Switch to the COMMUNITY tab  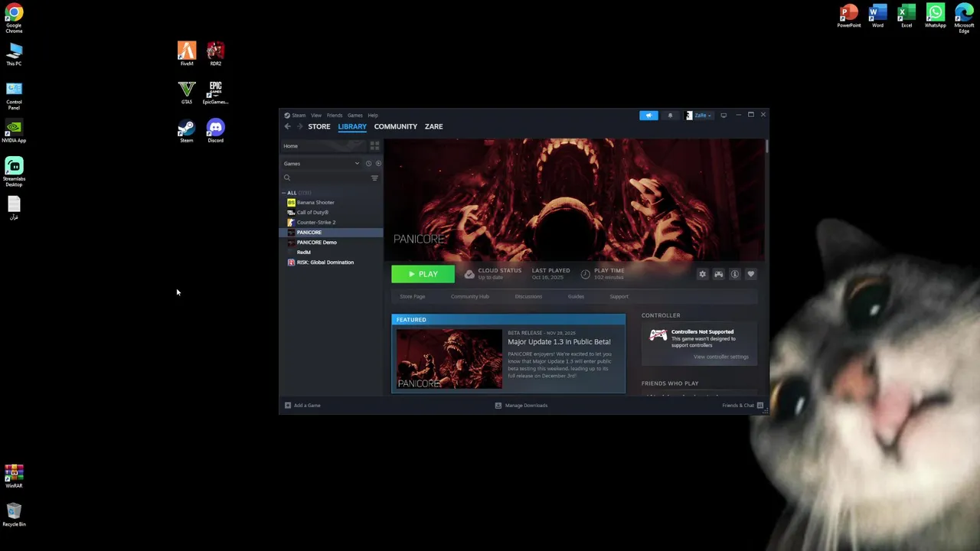[x=396, y=126]
